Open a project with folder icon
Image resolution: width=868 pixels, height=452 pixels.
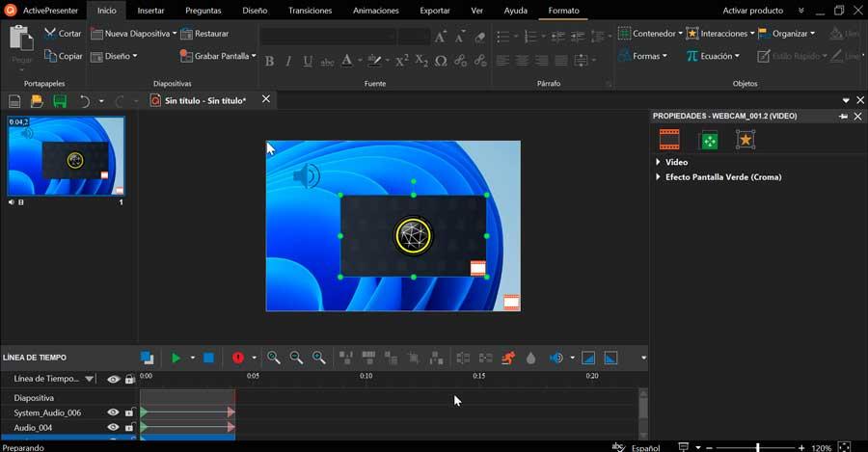(37, 100)
